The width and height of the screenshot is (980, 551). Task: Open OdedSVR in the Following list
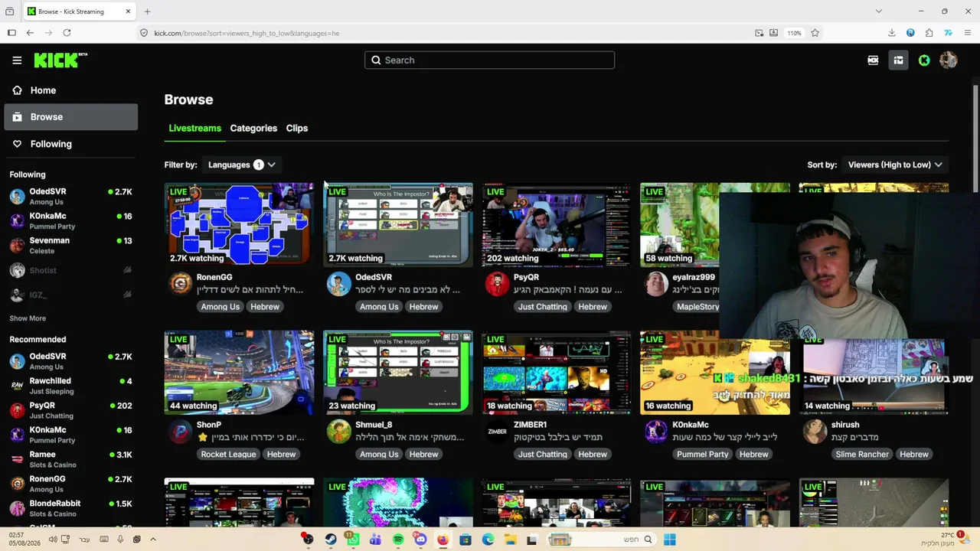70,197
